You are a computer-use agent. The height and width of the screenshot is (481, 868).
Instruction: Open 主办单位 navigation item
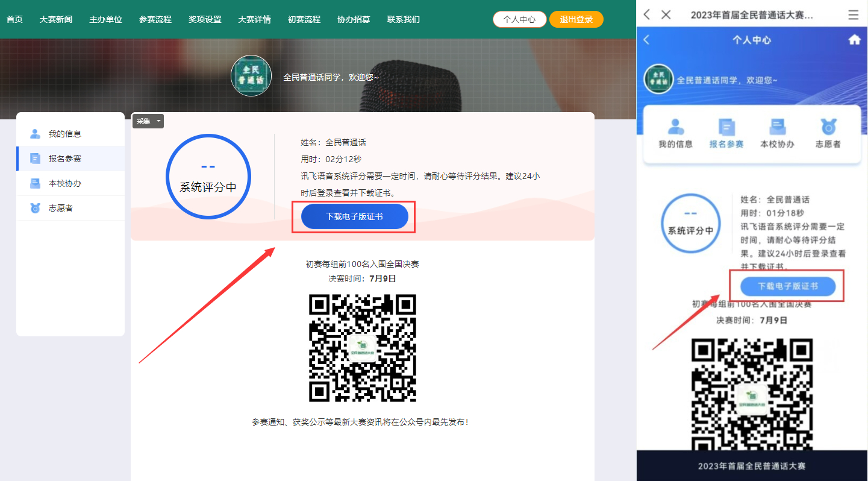pos(105,19)
